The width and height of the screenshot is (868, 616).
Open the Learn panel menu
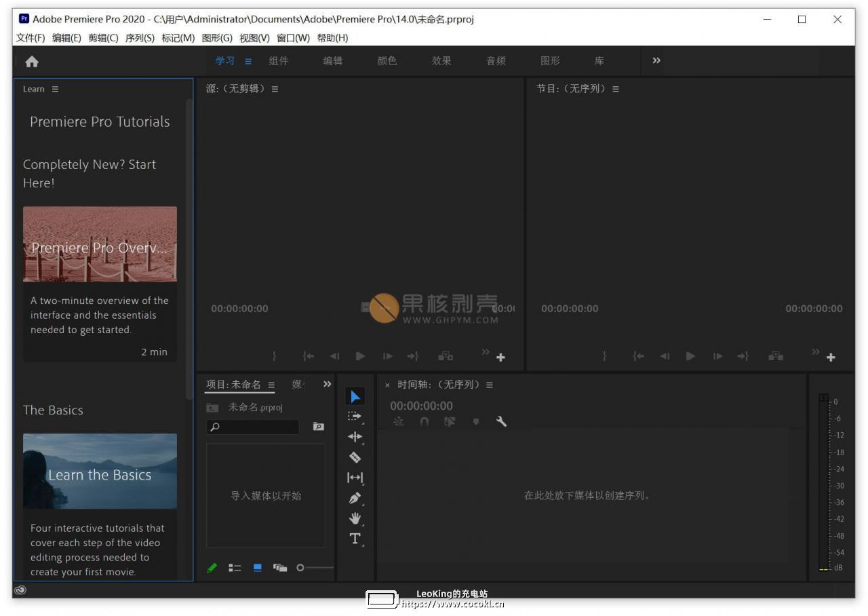[x=55, y=89]
